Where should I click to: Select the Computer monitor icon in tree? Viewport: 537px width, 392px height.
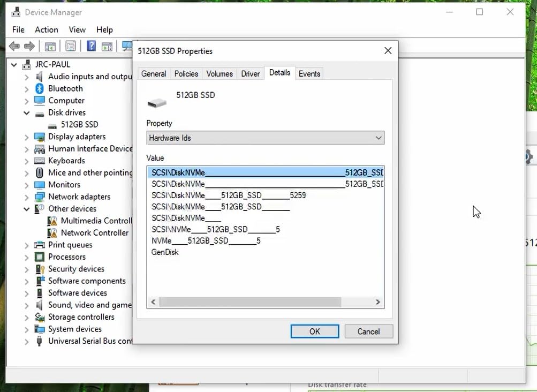pos(40,100)
